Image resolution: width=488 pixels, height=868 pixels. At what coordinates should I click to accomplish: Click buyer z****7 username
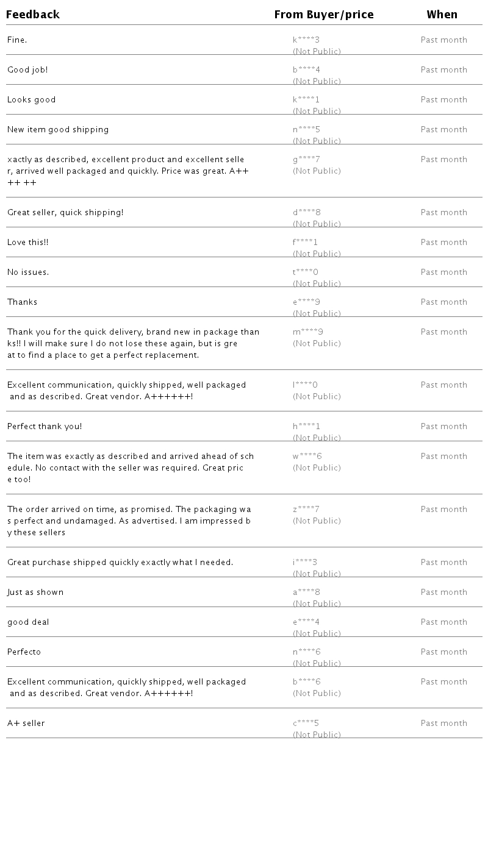(306, 510)
